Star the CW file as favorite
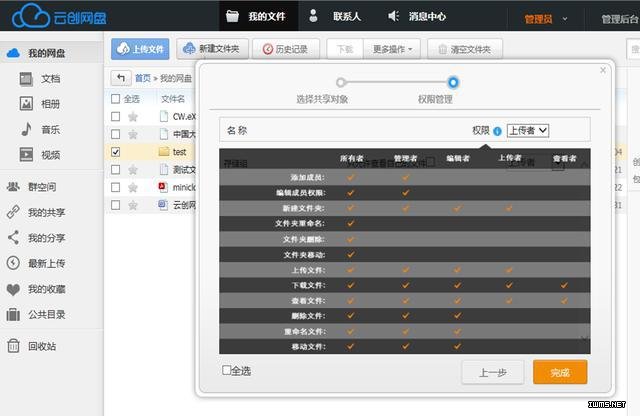The width and height of the screenshot is (640, 416). [x=133, y=116]
